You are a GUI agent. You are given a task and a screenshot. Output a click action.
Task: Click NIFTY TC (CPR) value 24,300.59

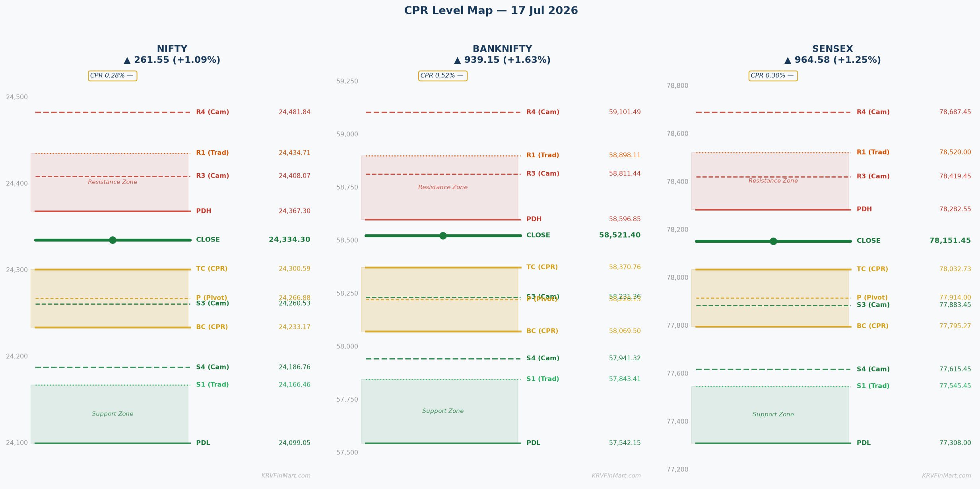pyautogui.click(x=295, y=269)
